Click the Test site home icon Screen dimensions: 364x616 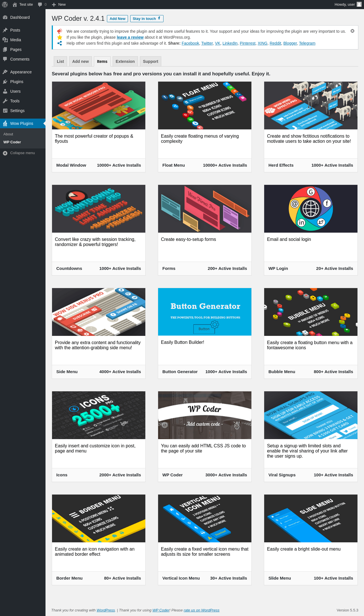click(x=15, y=5)
